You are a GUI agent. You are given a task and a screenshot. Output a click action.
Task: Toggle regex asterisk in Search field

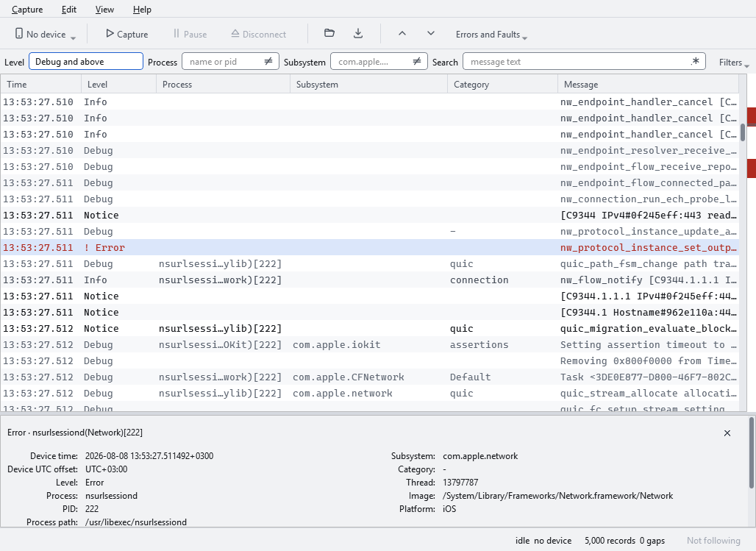point(695,61)
